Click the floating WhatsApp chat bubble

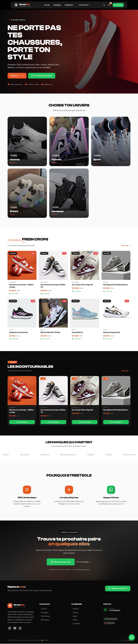(x=132, y=637)
